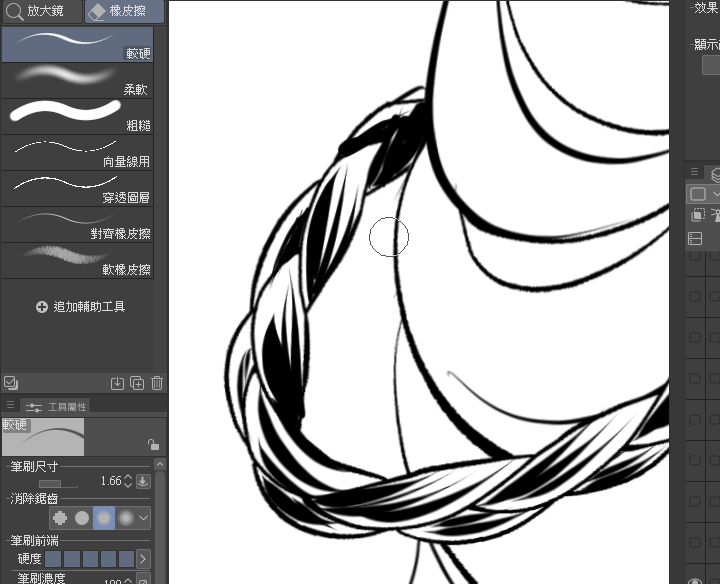
Task: Choose the 柔軟 soft eraser sub tool
Action: click(x=77, y=80)
